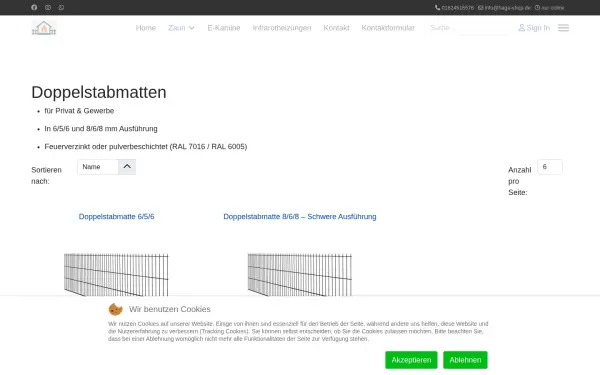Click the user icon beside Sign In
Image resolution: width=600 pixels, height=375 pixels.
[521, 28]
